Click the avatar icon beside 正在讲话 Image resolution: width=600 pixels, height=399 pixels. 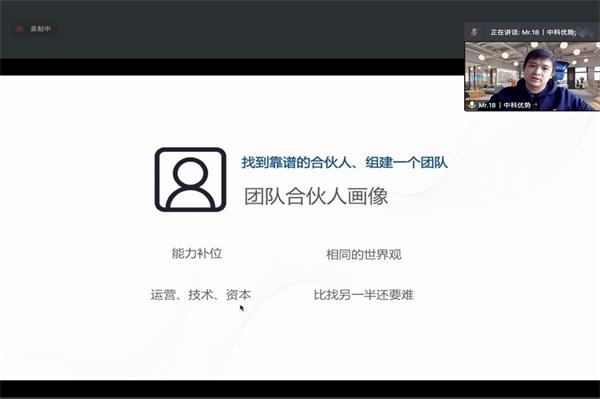pos(474,32)
